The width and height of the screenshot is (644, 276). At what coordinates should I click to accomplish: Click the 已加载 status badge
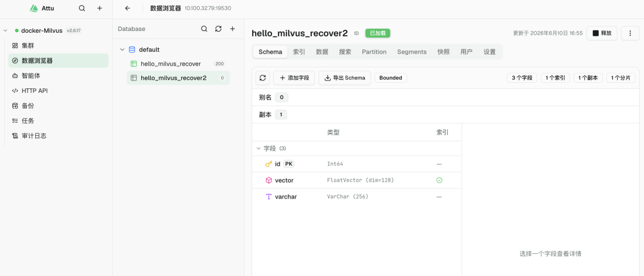[x=378, y=33]
